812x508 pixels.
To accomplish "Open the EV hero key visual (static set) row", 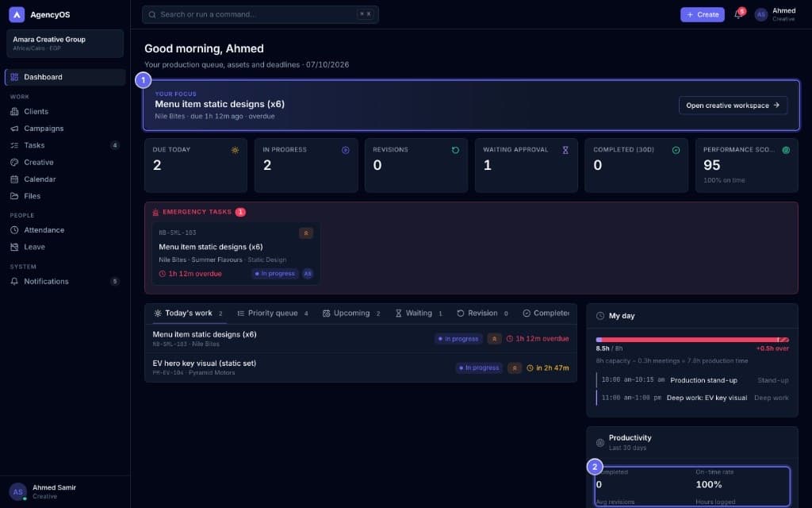I will coord(361,368).
